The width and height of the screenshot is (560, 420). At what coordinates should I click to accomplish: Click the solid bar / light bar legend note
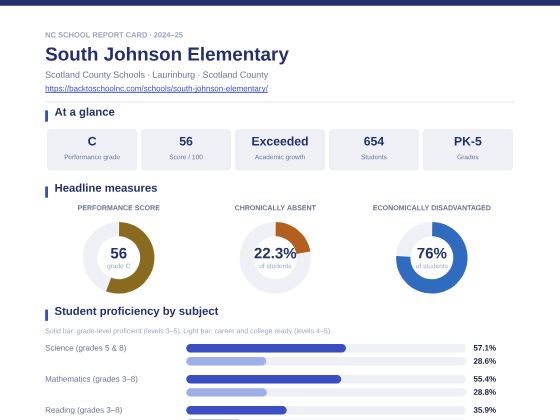click(188, 331)
